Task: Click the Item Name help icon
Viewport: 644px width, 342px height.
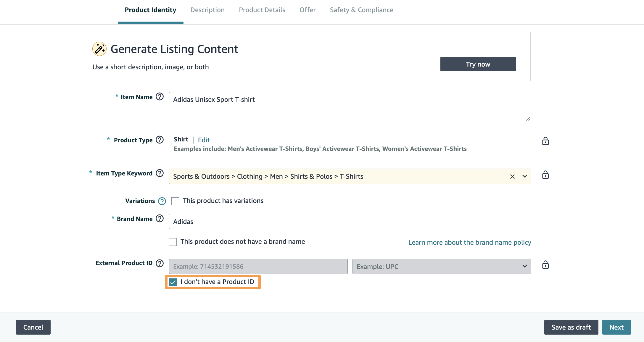Action: [x=160, y=97]
